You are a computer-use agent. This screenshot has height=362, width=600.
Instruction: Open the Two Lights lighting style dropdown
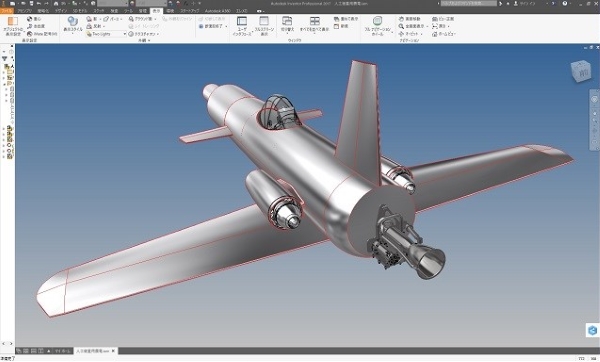(106, 34)
